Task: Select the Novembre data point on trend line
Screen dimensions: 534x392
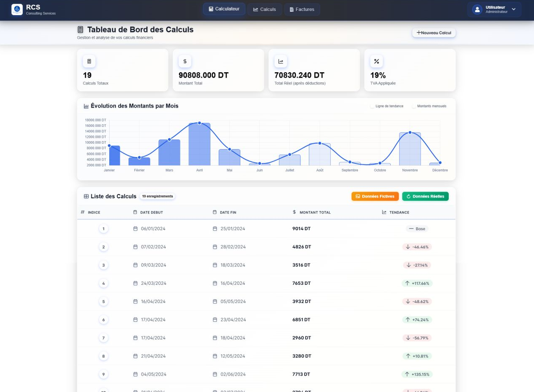Action: [x=410, y=133]
